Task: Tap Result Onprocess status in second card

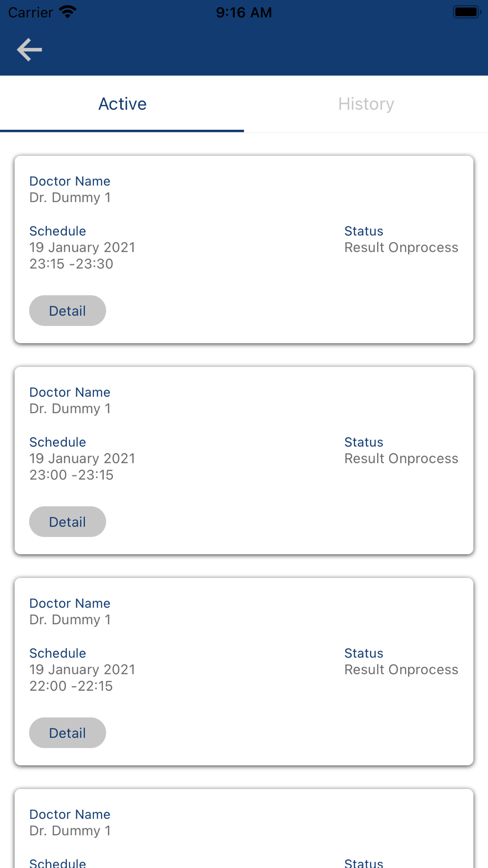Action: tap(401, 458)
